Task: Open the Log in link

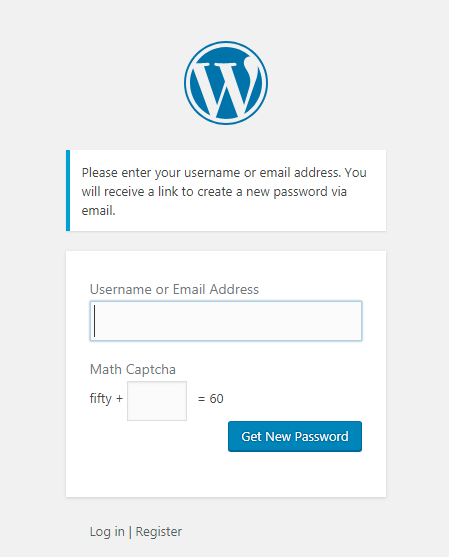Action: coord(107,531)
